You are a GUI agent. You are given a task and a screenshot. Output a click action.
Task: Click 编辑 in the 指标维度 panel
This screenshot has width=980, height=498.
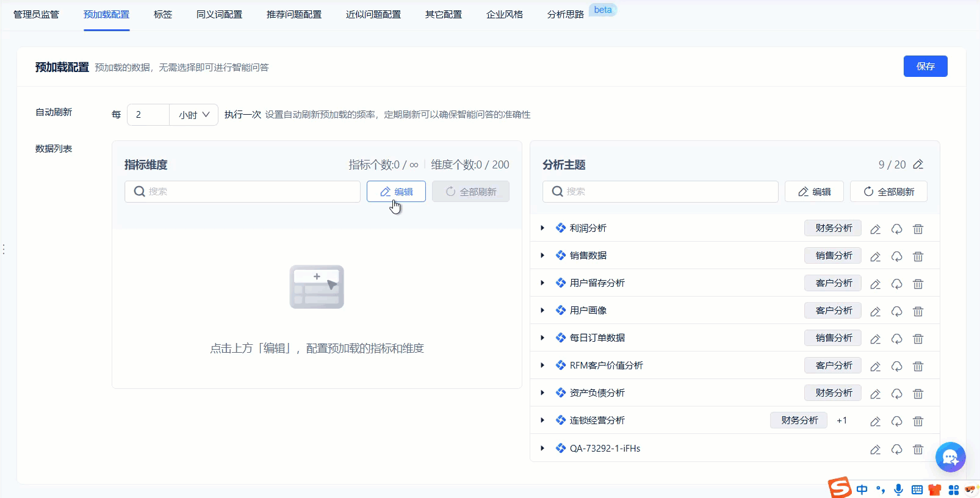(x=396, y=192)
